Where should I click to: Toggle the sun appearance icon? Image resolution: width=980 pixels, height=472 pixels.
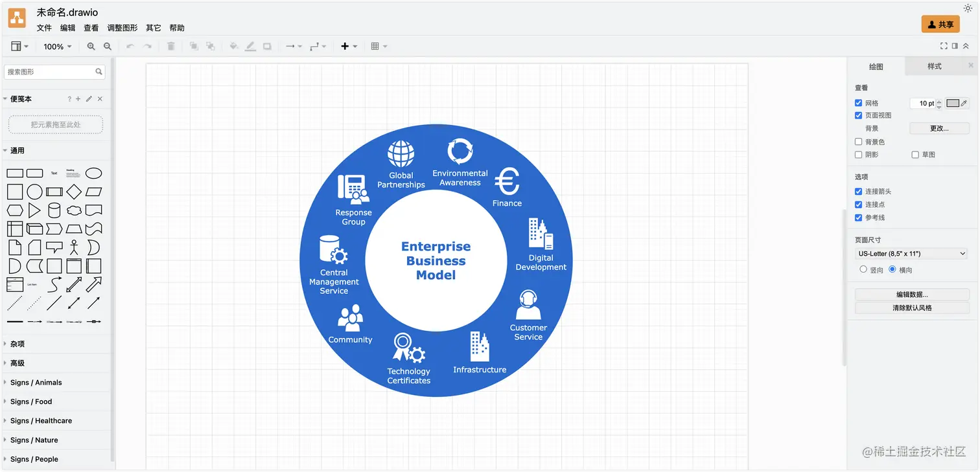[x=968, y=8]
